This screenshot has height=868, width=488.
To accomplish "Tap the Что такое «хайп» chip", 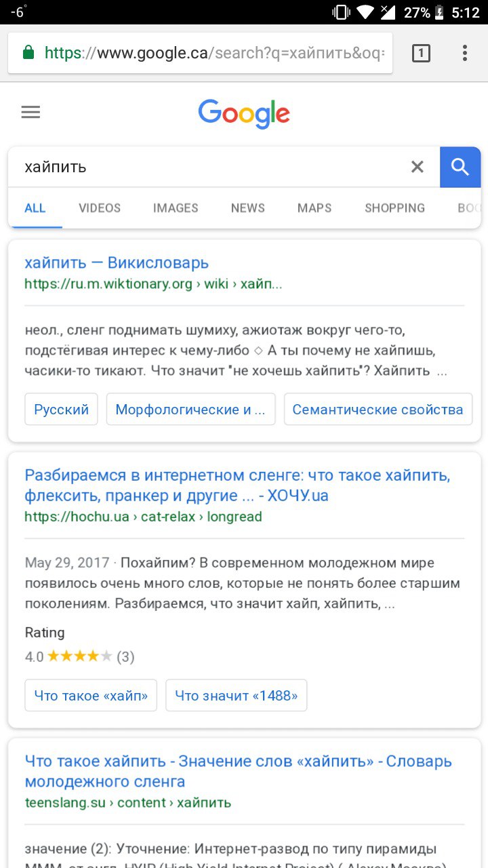I will [91, 695].
